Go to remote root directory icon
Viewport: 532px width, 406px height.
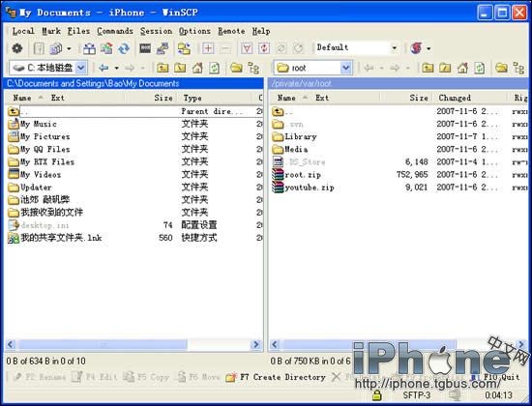point(445,68)
